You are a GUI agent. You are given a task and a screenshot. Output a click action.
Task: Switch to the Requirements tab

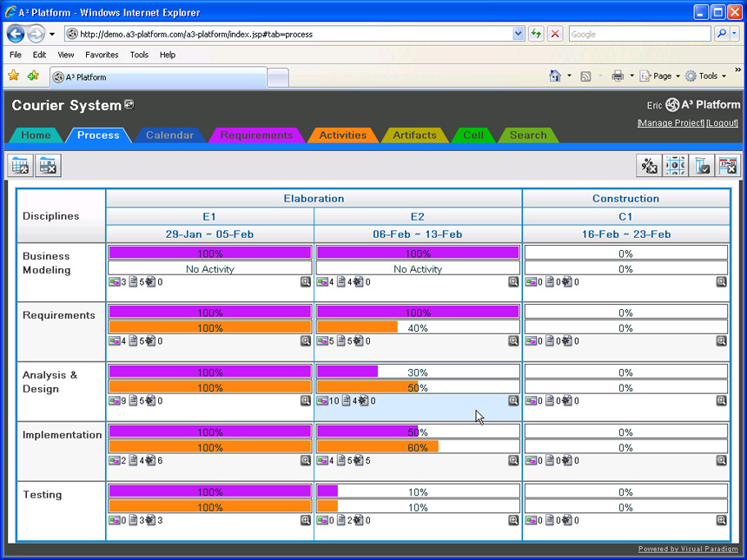(256, 135)
